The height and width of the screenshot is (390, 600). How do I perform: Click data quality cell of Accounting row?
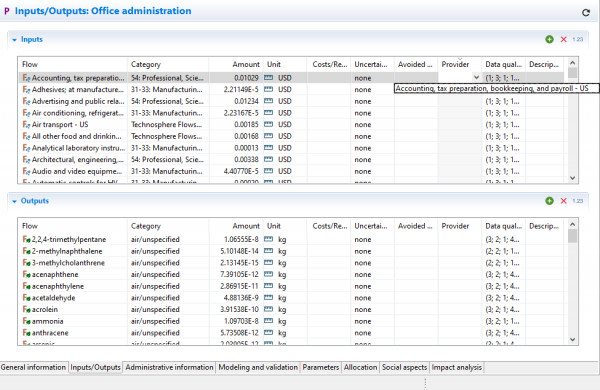pyautogui.click(x=502, y=78)
